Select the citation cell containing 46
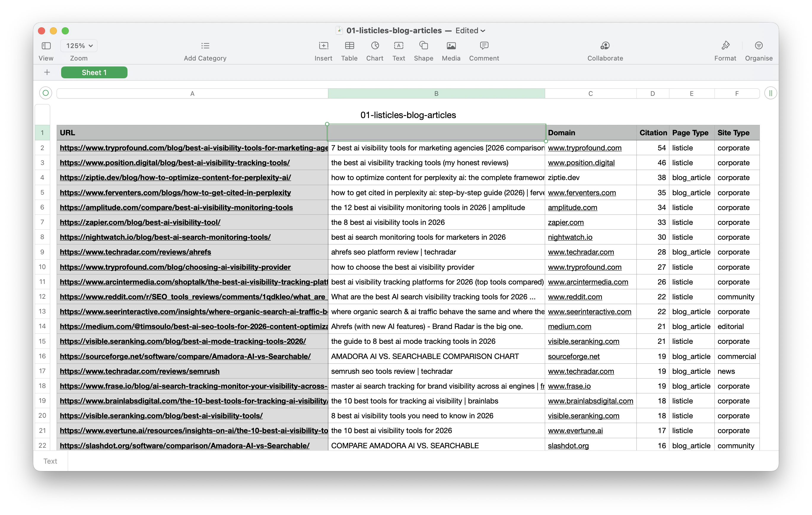This screenshot has width=812, height=515. [652, 163]
